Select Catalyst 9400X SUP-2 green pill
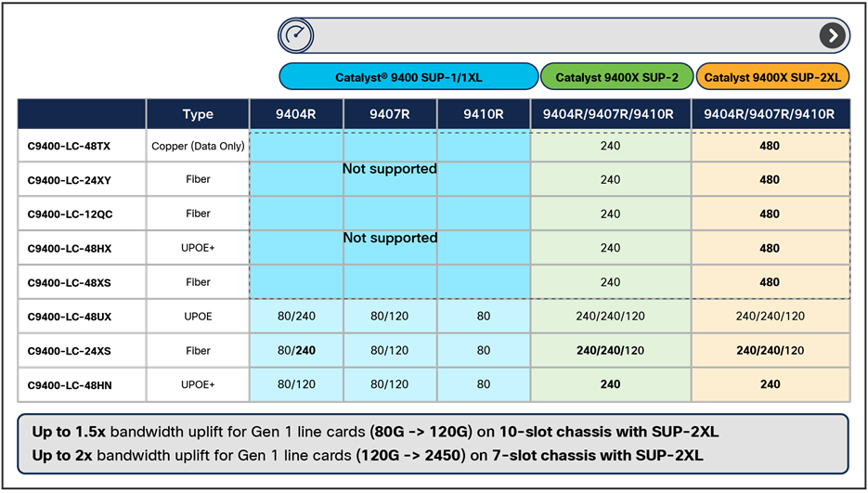 616,77
